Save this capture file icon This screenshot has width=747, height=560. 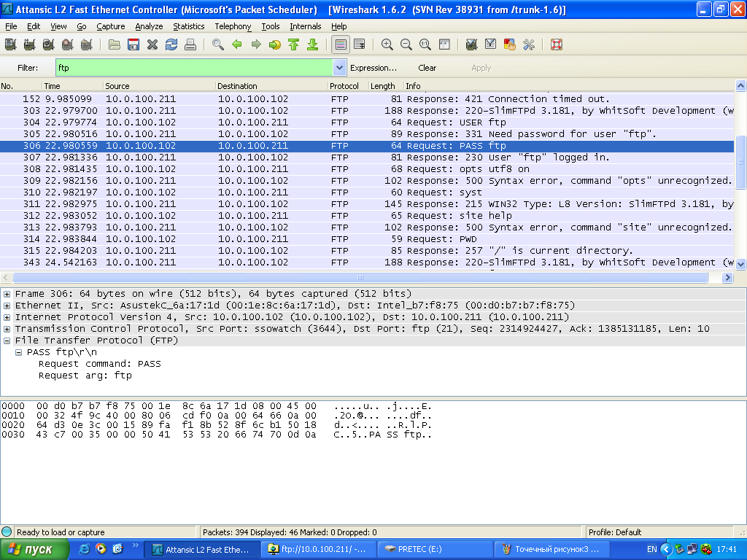coord(133,44)
